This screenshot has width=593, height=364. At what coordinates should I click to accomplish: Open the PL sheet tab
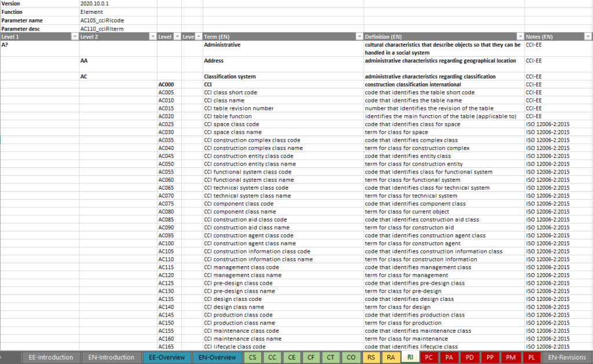point(532,358)
